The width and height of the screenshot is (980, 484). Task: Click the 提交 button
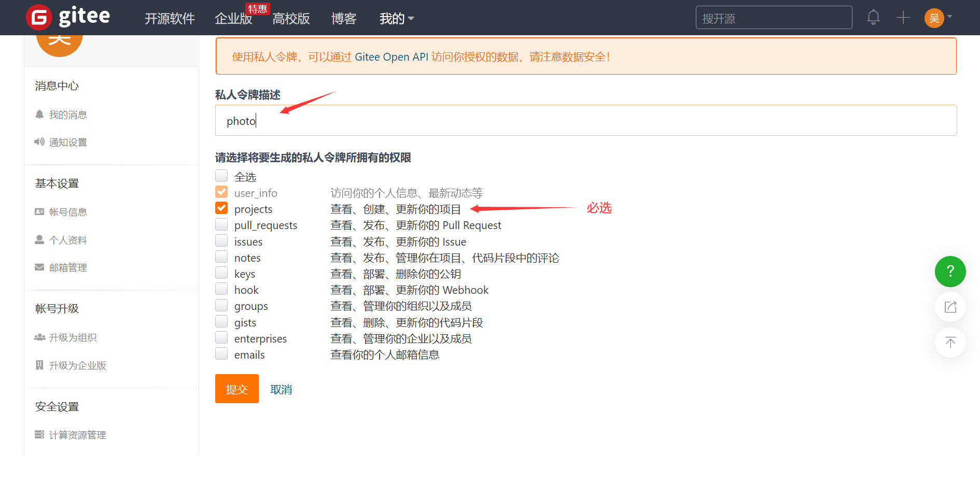pos(236,389)
